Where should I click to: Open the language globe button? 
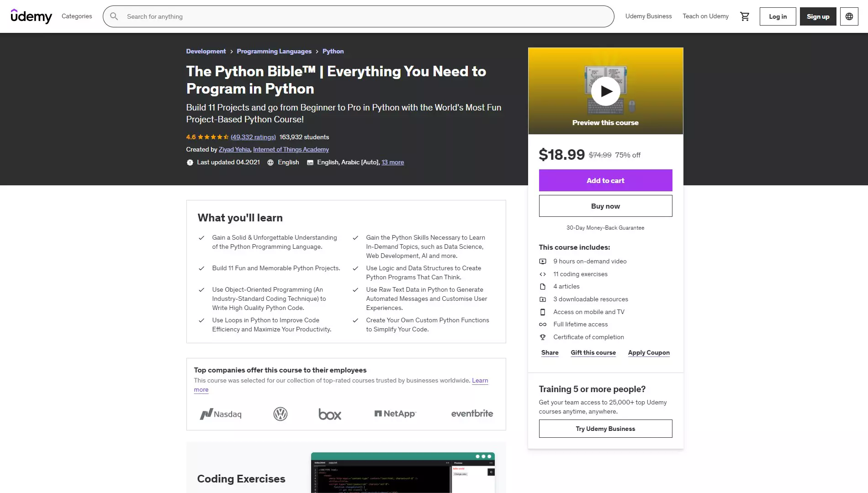tap(849, 16)
